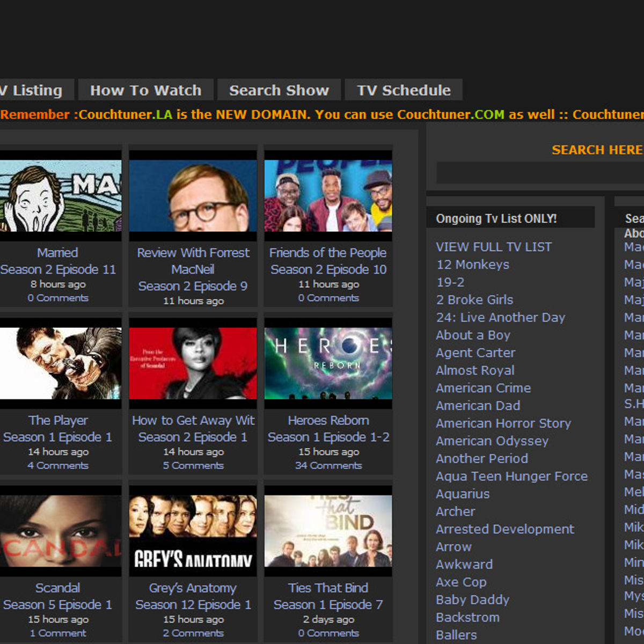The height and width of the screenshot is (644, 644).
Task: Open Awkward link
Action: [x=464, y=565]
